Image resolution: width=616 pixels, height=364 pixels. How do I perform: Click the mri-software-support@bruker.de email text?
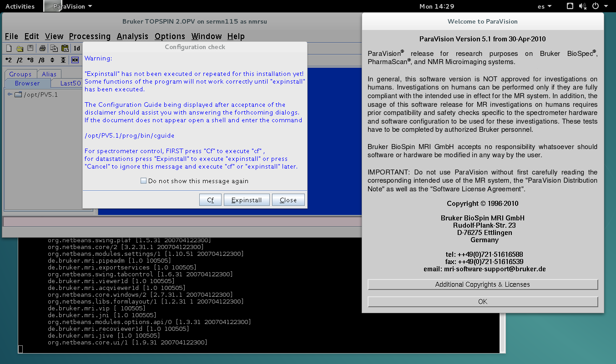pos(495,269)
